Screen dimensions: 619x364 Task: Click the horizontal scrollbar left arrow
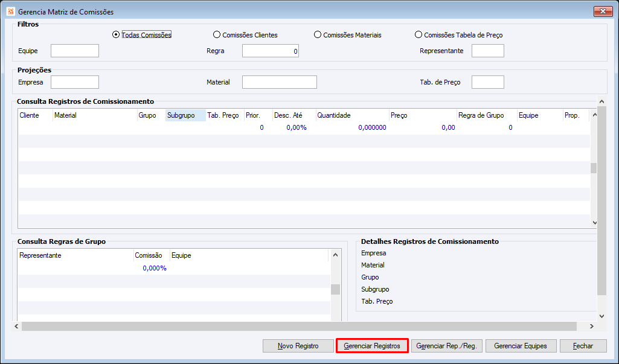pos(16,326)
